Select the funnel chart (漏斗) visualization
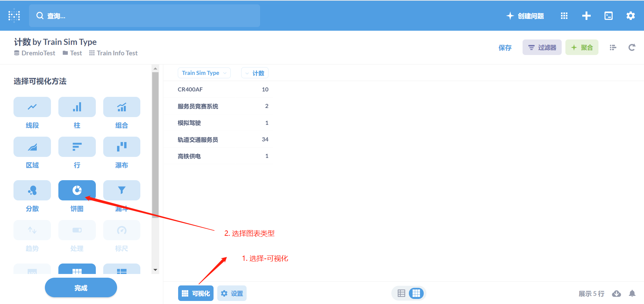644x304 pixels. [122, 190]
